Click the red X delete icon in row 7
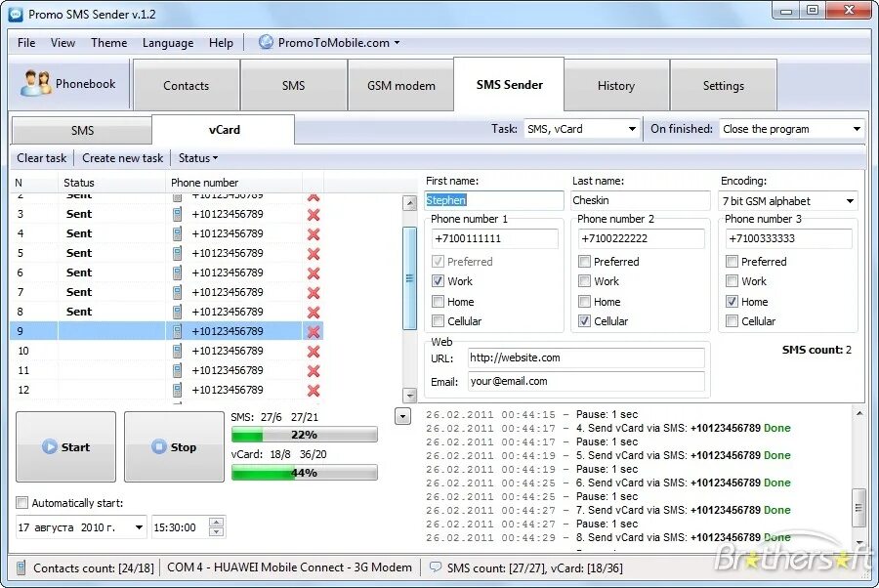The image size is (879, 588). pos(314,293)
